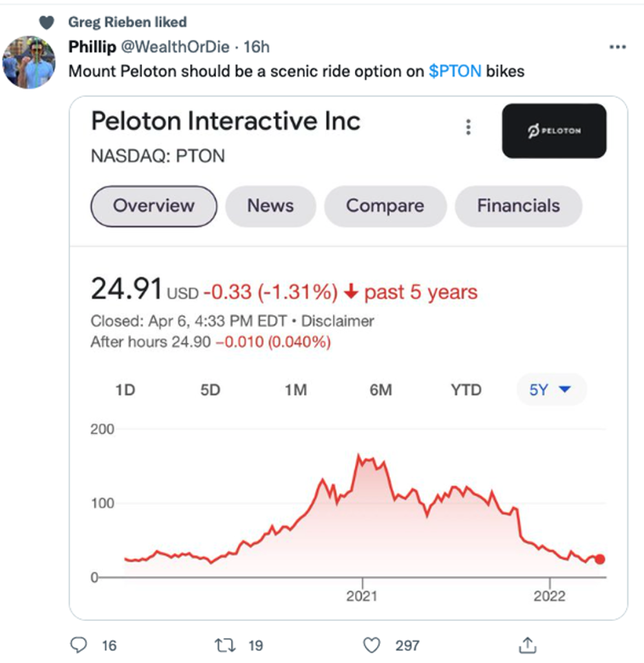The height and width of the screenshot is (663, 644).
Task: Select the YTD chart range
Action: pyautogui.click(x=466, y=390)
